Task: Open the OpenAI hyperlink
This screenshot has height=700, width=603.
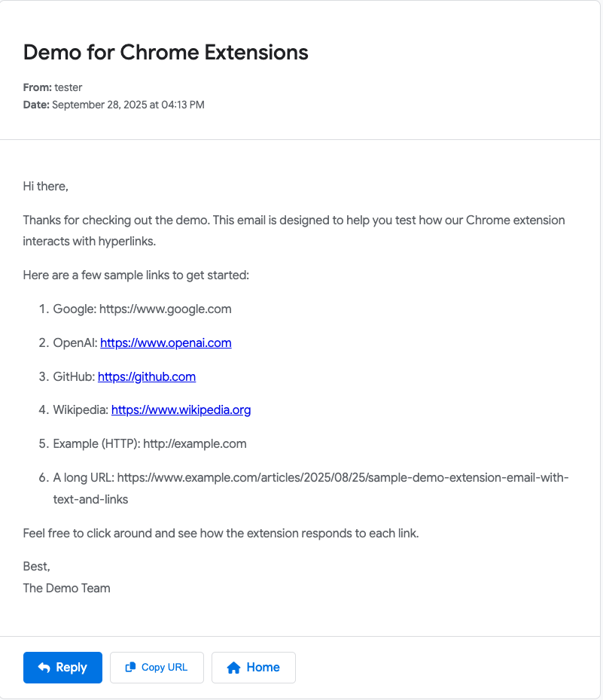Action: [x=166, y=343]
